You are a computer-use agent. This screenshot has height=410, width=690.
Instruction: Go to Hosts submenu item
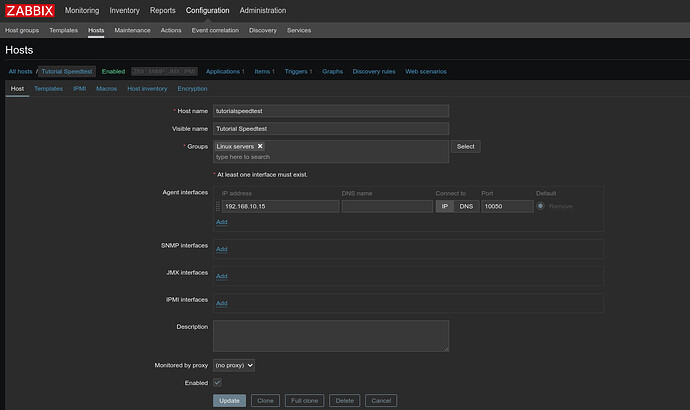96,30
